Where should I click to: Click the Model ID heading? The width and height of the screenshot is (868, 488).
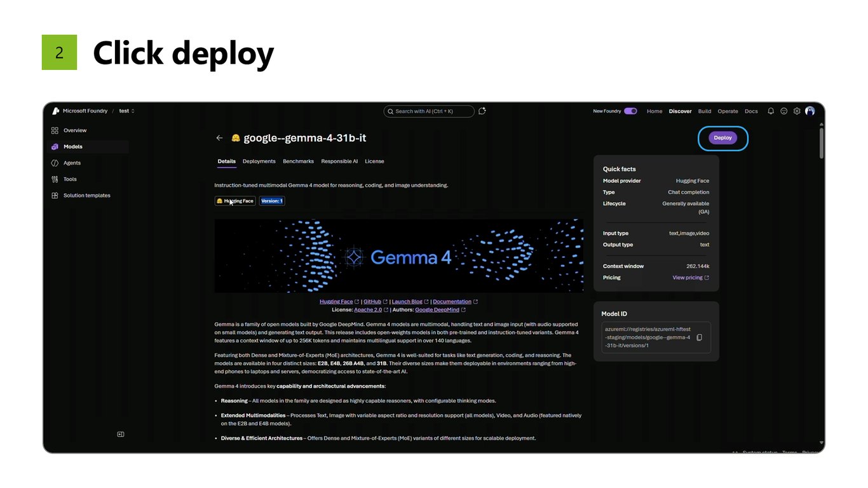pyautogui.click(x=614, y=314)
